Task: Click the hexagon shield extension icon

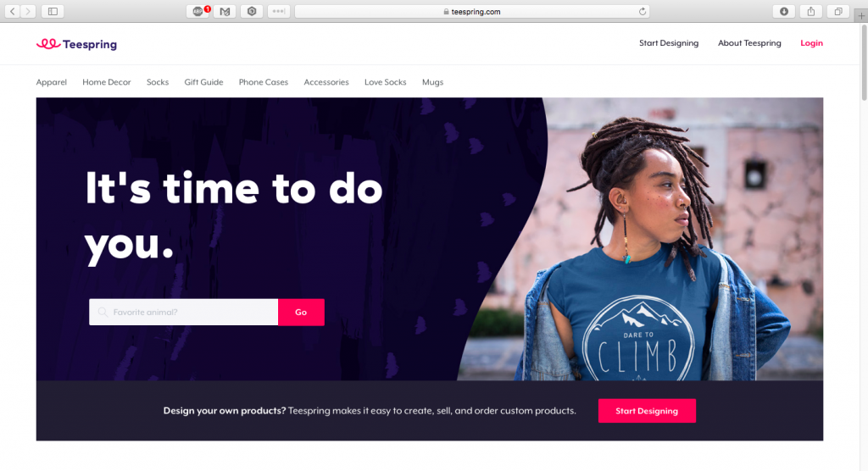Action: tap(252, 11)
